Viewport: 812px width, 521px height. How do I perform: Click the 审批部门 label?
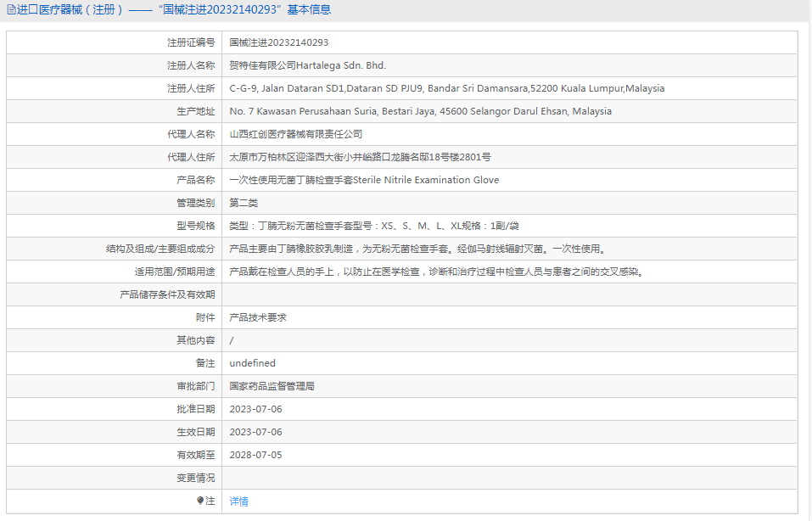[x=195, y=386]
